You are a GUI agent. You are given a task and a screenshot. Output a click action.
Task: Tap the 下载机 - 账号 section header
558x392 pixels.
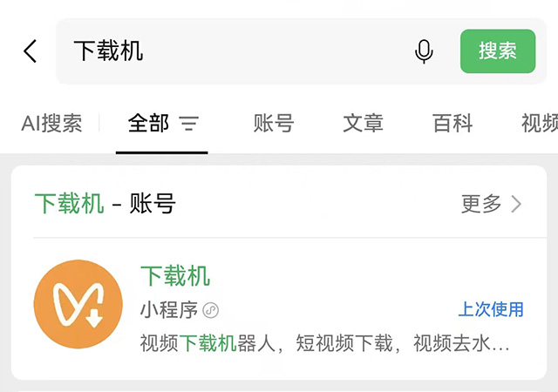pos(105,204)
